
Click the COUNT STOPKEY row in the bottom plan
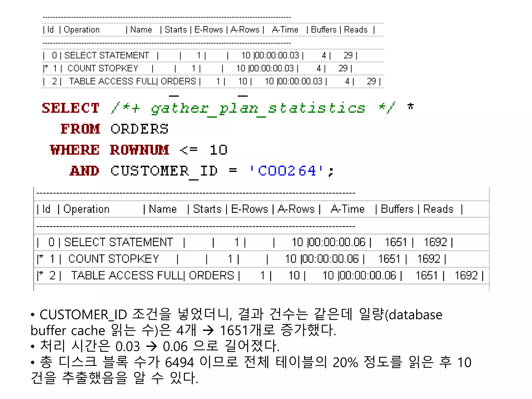pyautogui.click(x=114, y=259)
